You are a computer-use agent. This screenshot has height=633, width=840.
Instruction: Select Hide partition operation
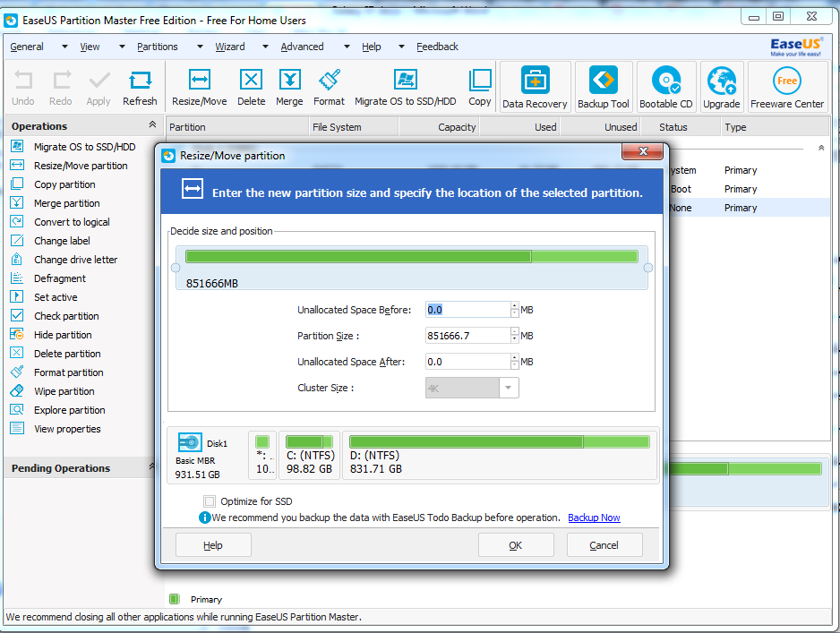[x=63, y=335]
